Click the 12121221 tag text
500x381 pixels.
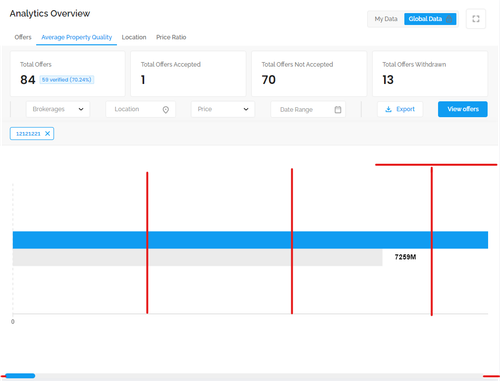[28, 134]
